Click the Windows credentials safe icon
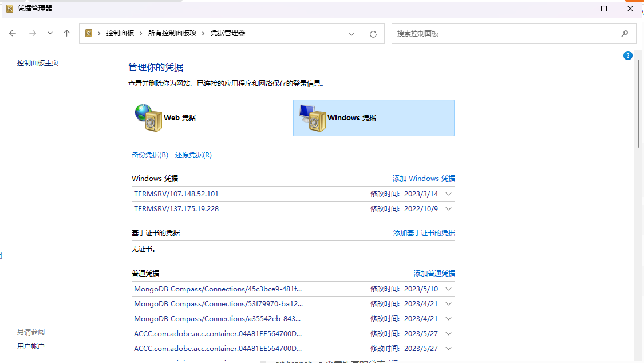The width and height of the screenshot is (644, 363). click(313, 118)
